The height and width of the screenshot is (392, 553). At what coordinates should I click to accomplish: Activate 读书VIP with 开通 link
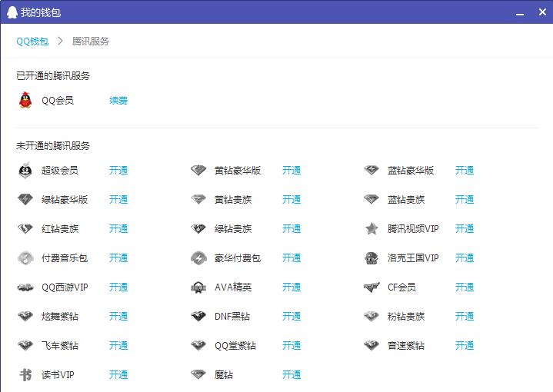click(x=118, y=375)
